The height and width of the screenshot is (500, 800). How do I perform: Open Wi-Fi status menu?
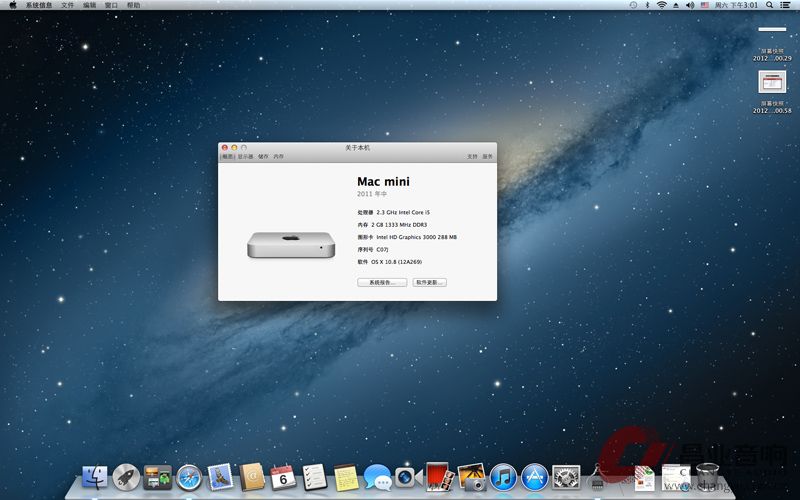point(662,5)
